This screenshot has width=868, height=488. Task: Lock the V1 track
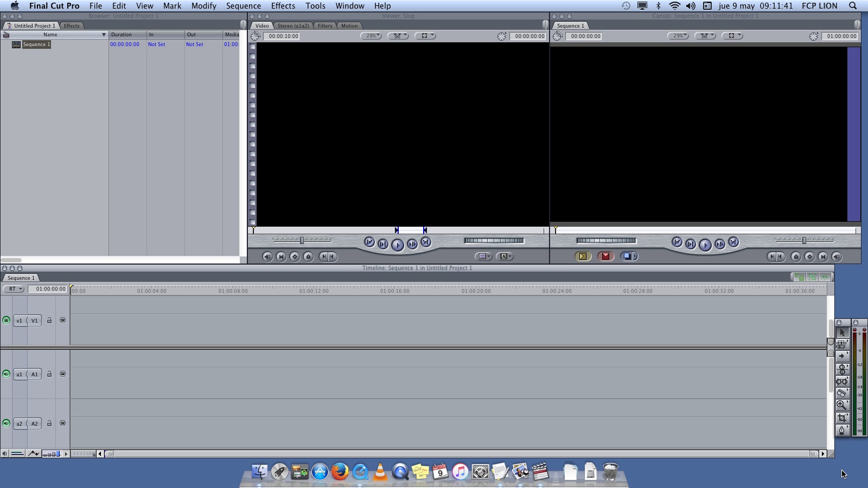point(49,320)
